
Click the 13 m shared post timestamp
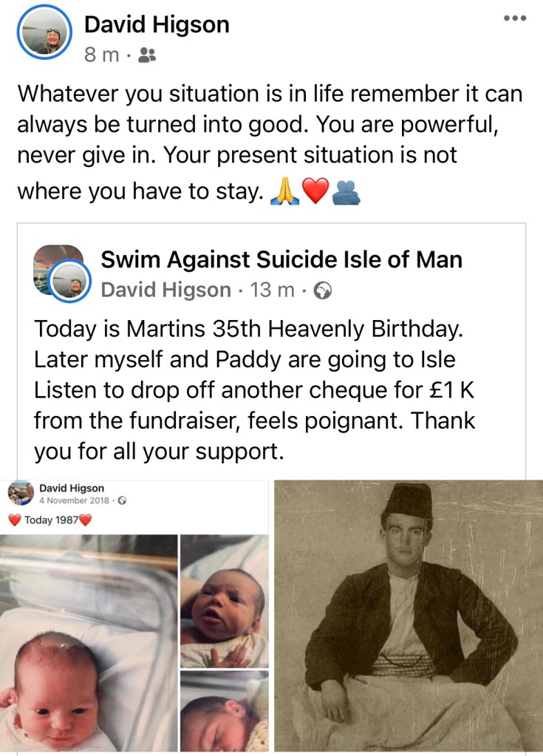point(273,290)
